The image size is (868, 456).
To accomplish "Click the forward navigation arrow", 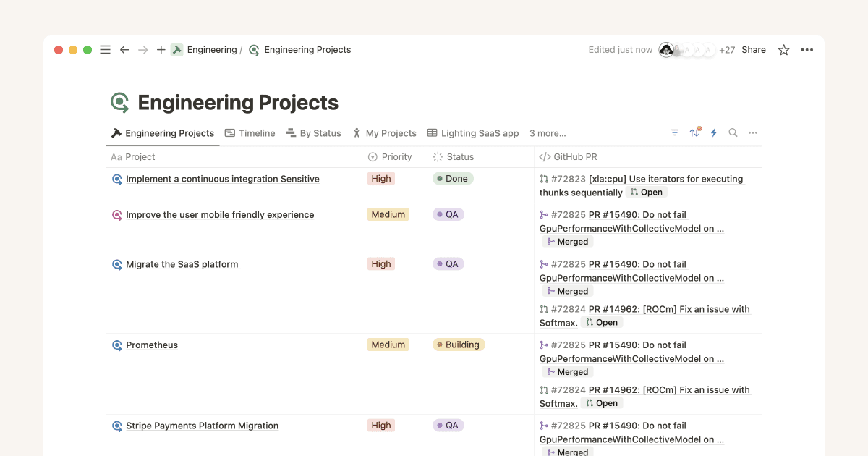I will (x=142, y=49).
